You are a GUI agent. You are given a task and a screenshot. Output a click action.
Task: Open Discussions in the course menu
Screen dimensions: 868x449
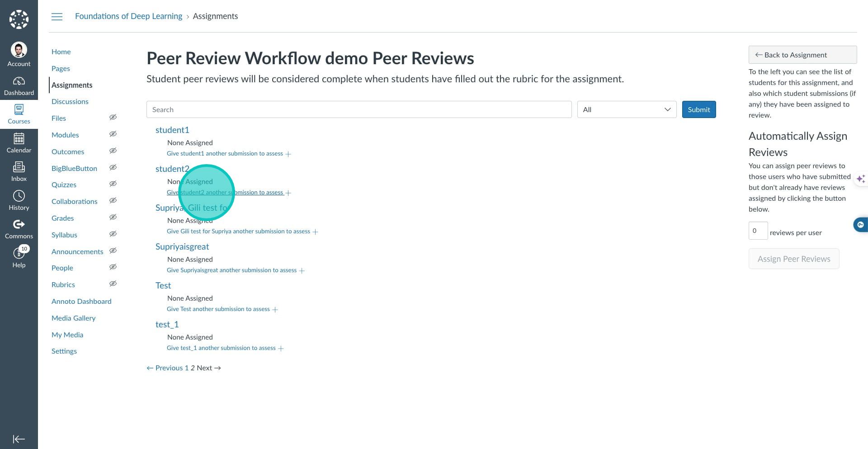click(70, 102)
